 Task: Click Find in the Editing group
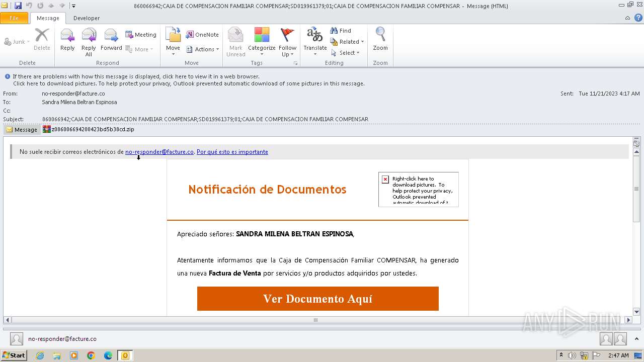[x=341, y=31]
